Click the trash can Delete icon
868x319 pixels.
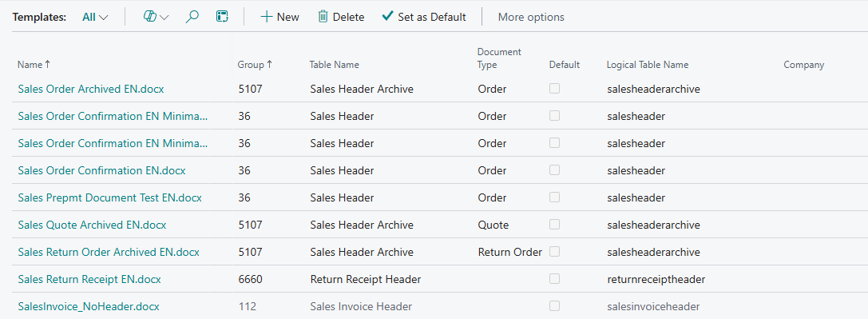point(323,17)
